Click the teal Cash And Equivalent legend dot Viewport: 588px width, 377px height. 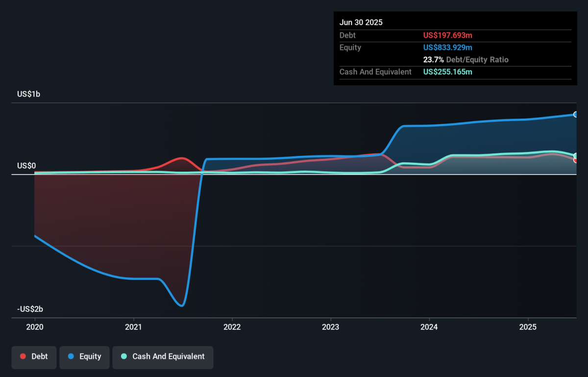(x=124, y=357)
